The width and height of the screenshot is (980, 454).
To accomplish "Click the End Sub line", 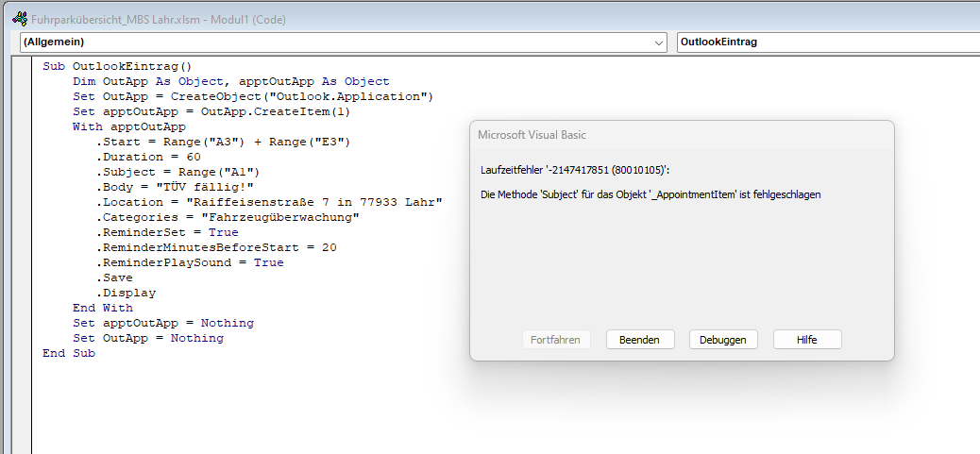I will coord(69,353).
